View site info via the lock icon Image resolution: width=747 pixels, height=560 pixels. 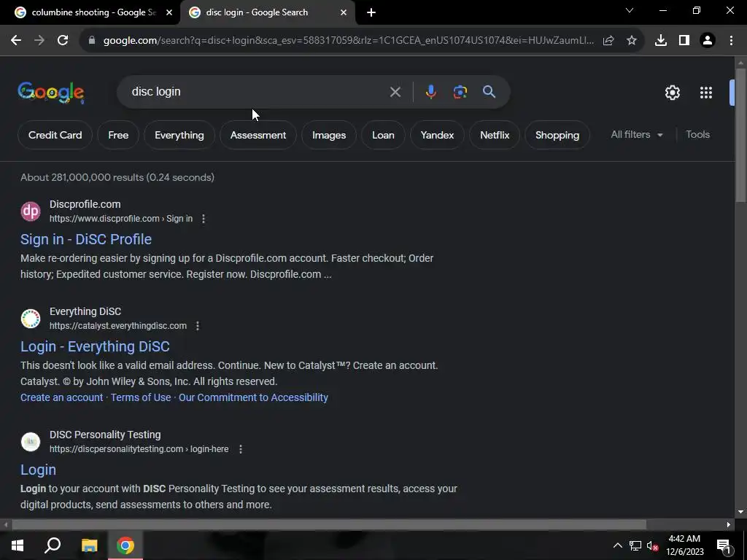point(92,41)
